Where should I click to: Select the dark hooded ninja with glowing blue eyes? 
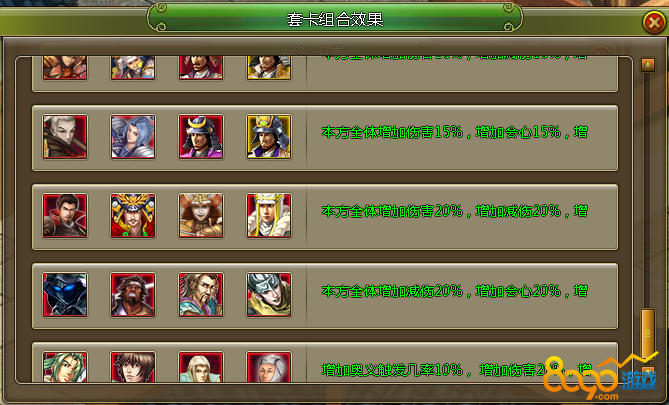pos(65,295)
